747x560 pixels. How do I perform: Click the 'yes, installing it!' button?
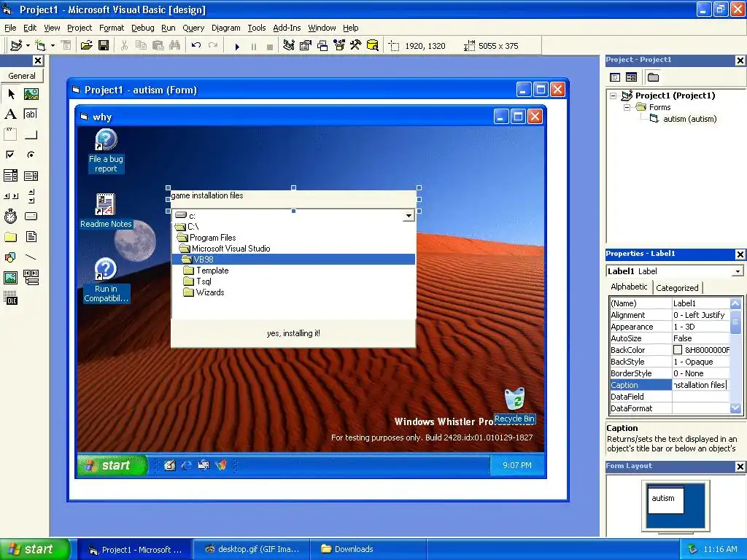point(293,333)
